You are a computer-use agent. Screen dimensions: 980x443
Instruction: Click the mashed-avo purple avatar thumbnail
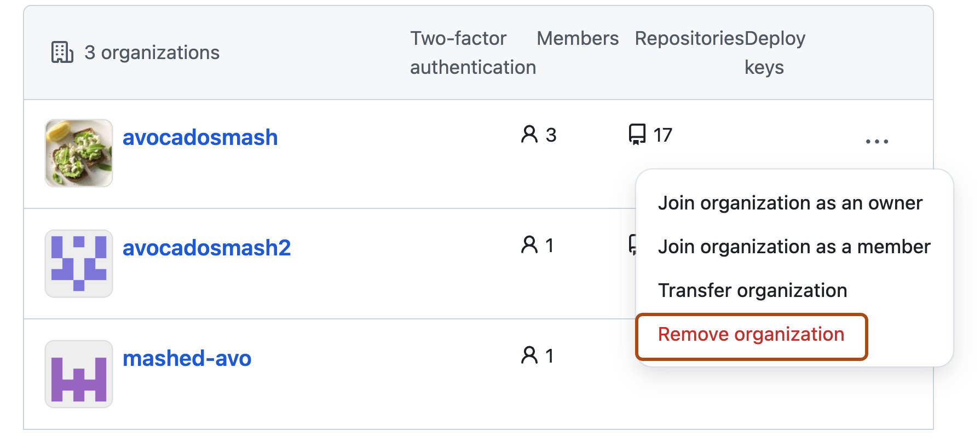pyautogui.click(x=79, y=374)
